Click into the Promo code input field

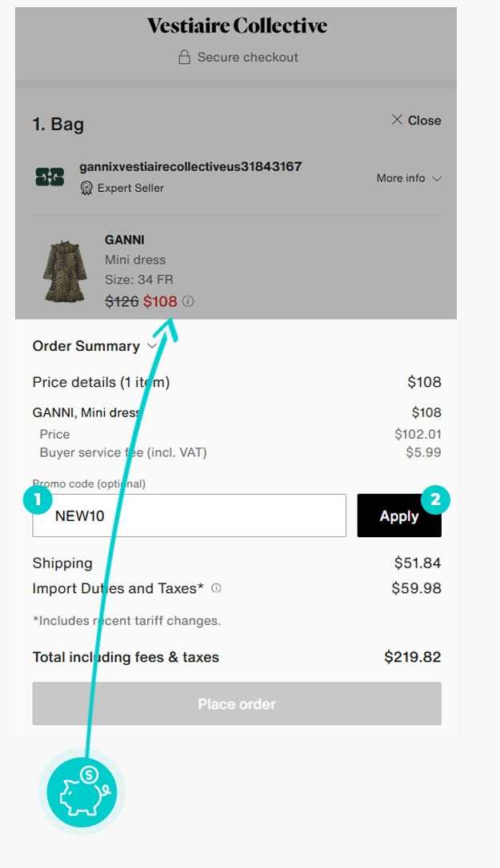point(189,516)
